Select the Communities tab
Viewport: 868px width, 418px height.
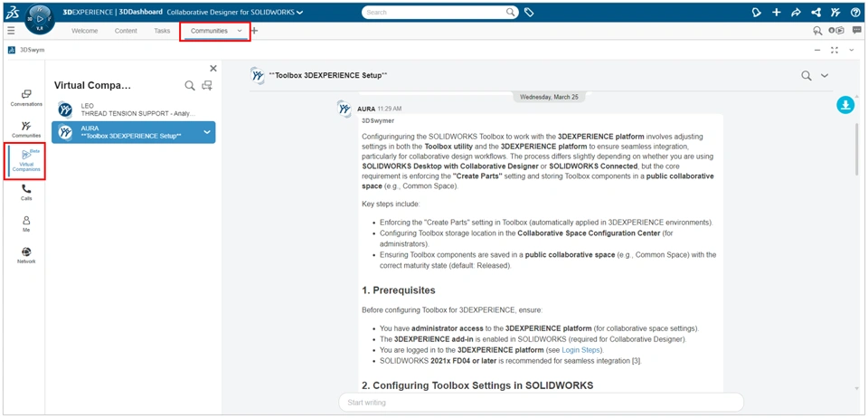pos(209,31)
